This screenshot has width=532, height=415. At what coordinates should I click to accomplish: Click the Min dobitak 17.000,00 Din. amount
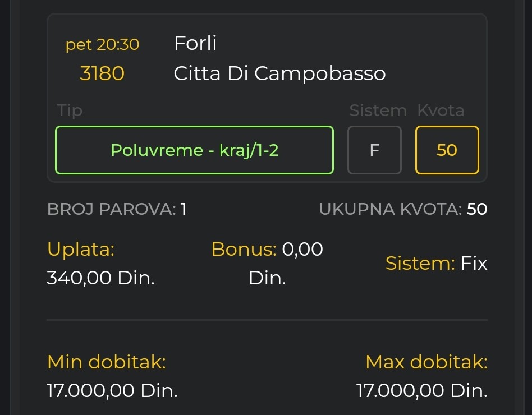point(112,390)
